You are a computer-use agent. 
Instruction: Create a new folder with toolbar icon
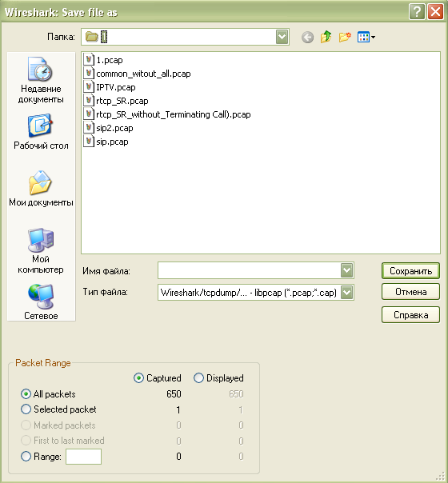click(345, 38)
